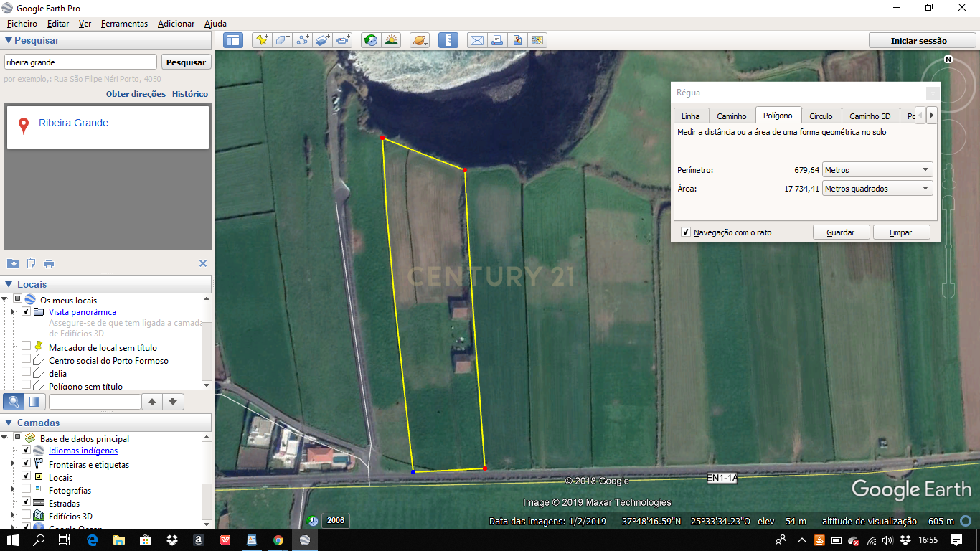980x551 pixels.
Task: Open View in Google Maps icon
Action: point(537,40)
